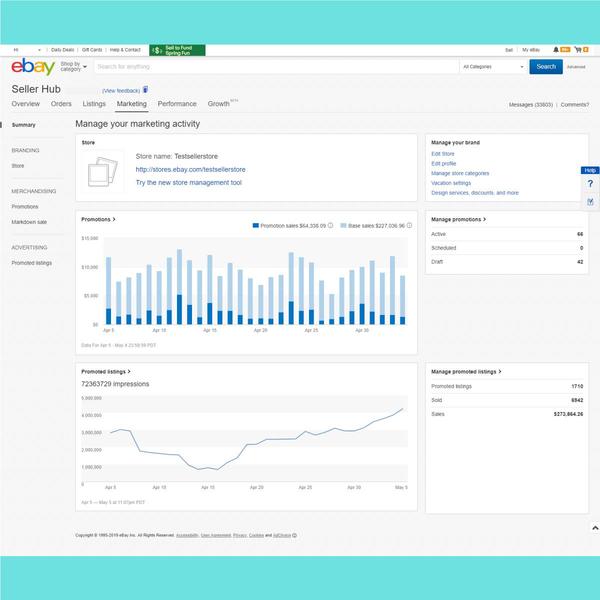
Task: Click the AdChoice icon in footer
Action: coord(294,535)
